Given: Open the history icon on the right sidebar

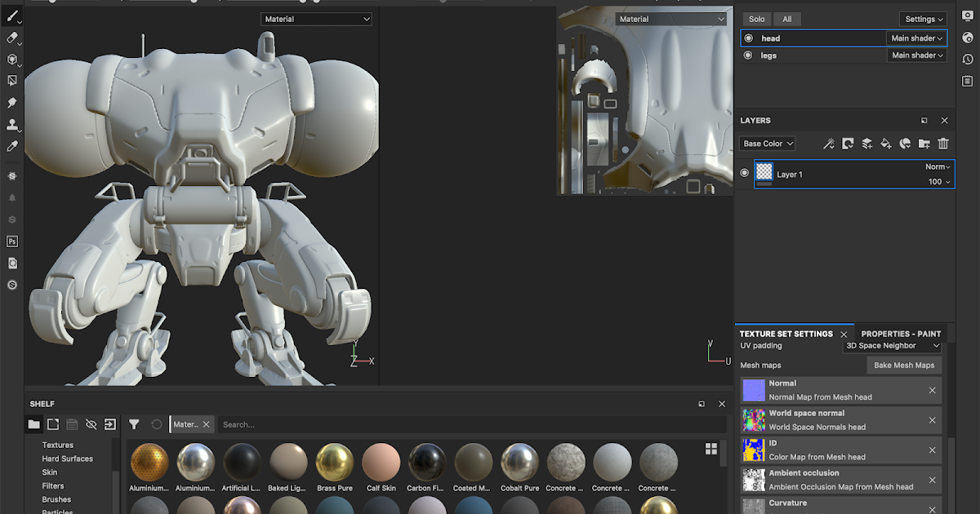Looking at the screenshot, I should click(968, 58).
